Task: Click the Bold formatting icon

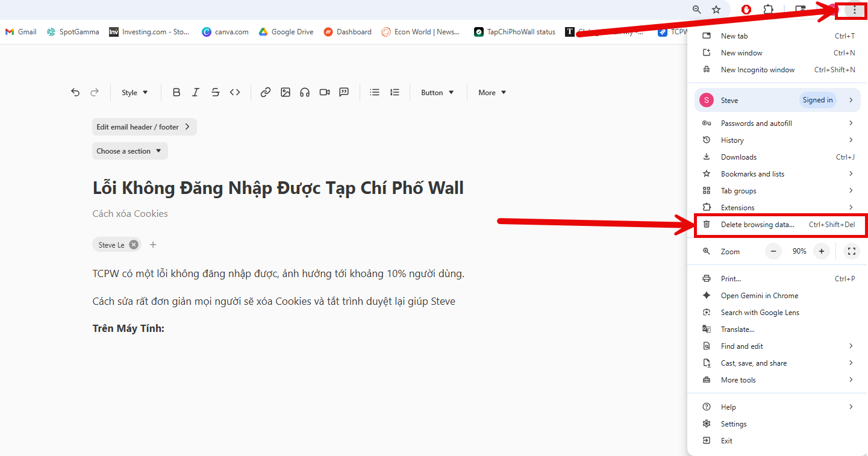Action: (x=176, y=93)
